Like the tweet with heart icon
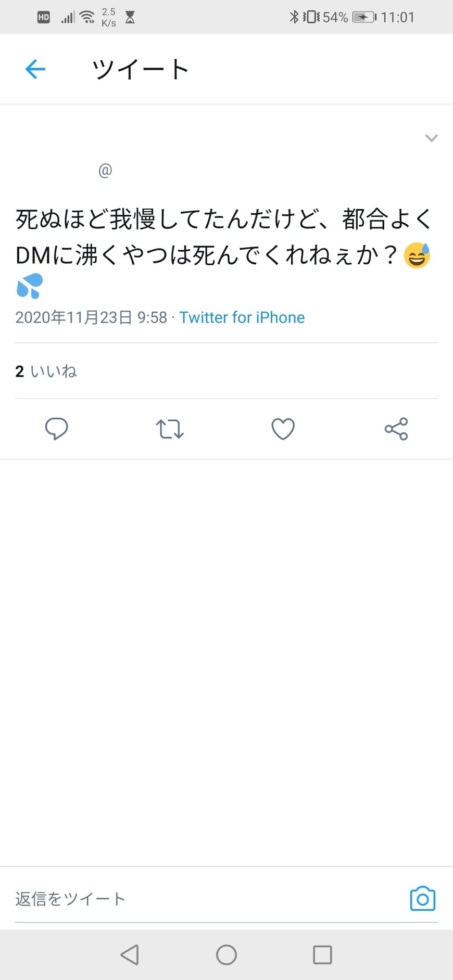 click(283, 429)
